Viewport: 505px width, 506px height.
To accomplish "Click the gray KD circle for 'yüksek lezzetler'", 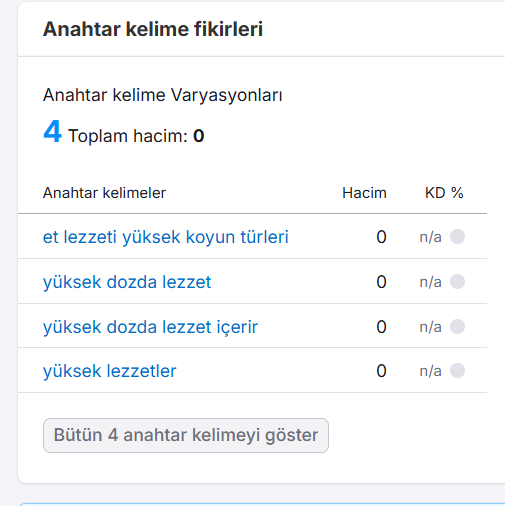I will (457, 371).
